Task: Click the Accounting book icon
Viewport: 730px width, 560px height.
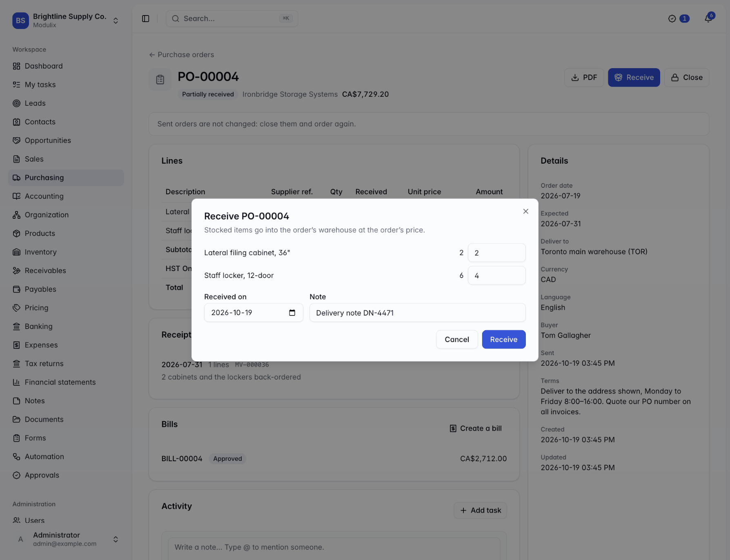Action: point(16,196)
